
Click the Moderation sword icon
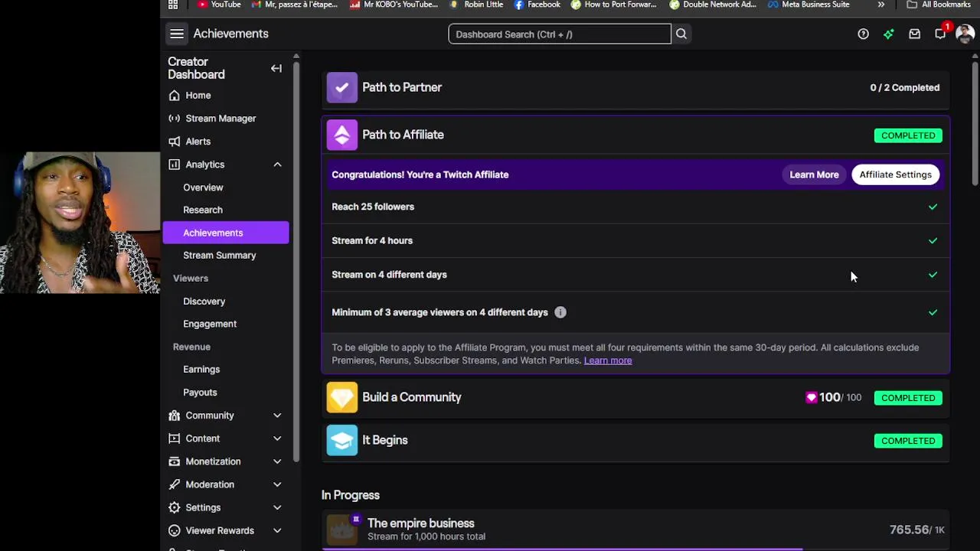pyautogui.click(x=175, y=484)
